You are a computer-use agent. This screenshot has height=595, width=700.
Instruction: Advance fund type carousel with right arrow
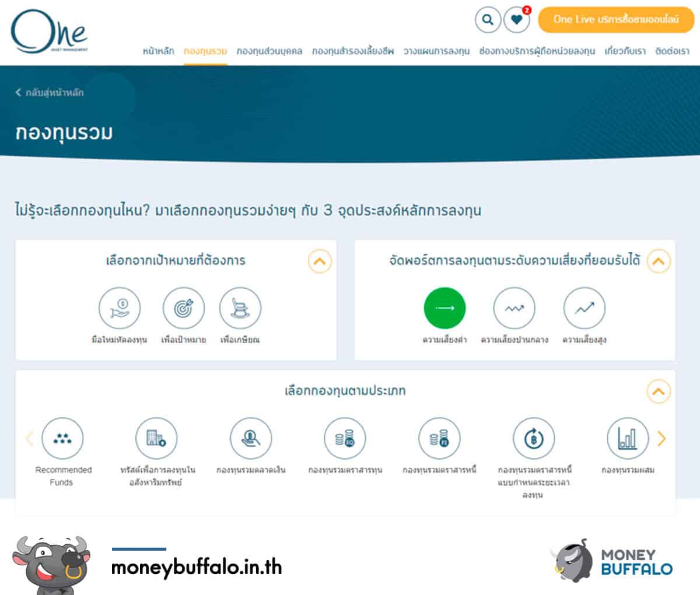[661, 438]
